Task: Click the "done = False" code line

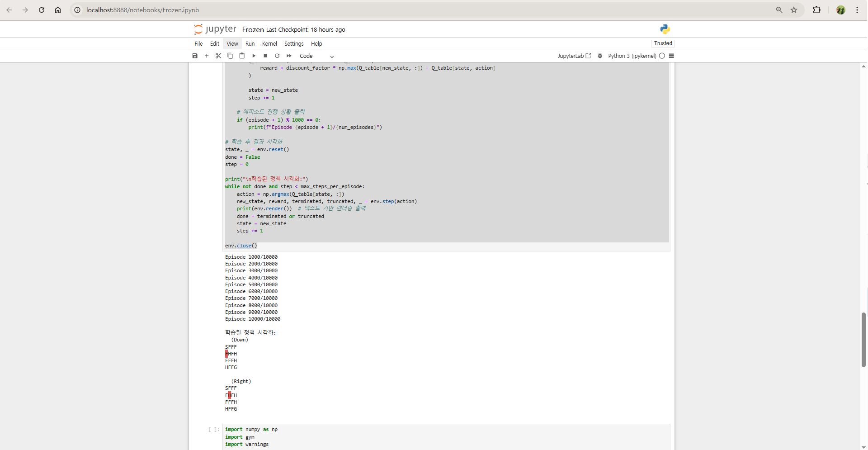Action: click(243, 157)
